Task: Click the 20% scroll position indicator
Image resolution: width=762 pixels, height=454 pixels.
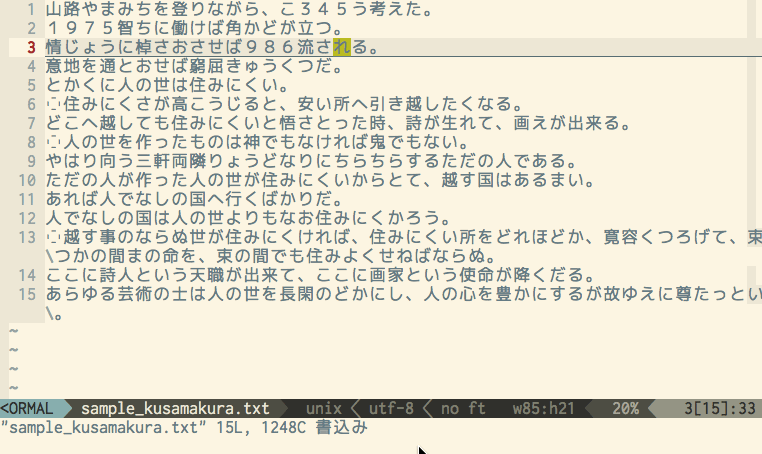Action: (625, 408)
